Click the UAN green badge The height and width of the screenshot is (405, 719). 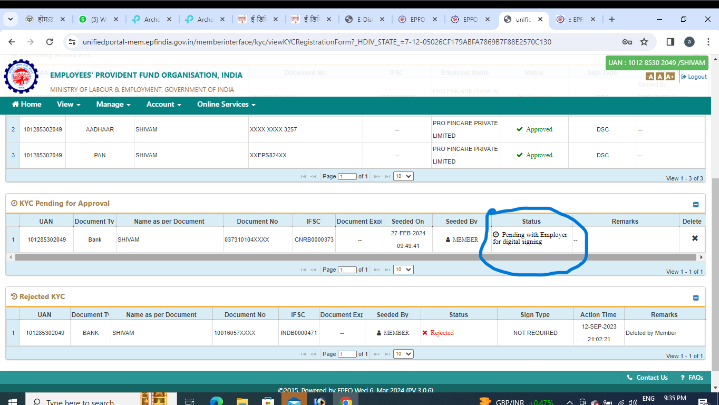click(657, 62)
